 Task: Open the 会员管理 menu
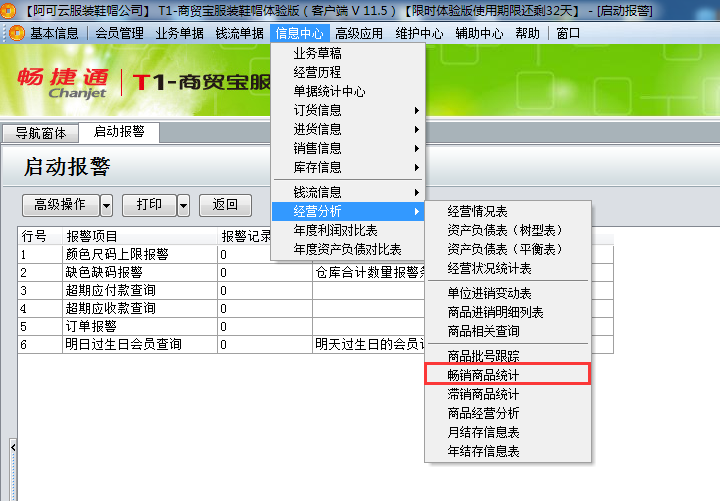pyautogui.click(x=119, y=33)
